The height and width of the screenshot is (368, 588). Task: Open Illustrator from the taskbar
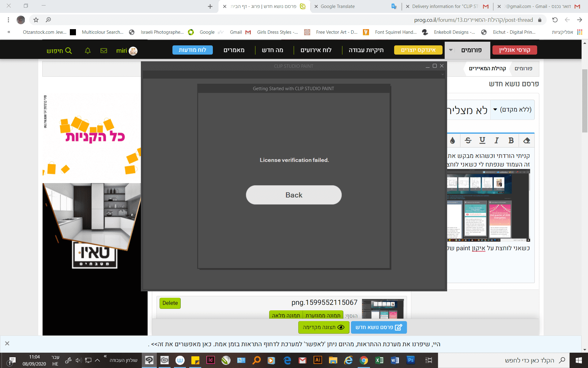click(318, 360)
